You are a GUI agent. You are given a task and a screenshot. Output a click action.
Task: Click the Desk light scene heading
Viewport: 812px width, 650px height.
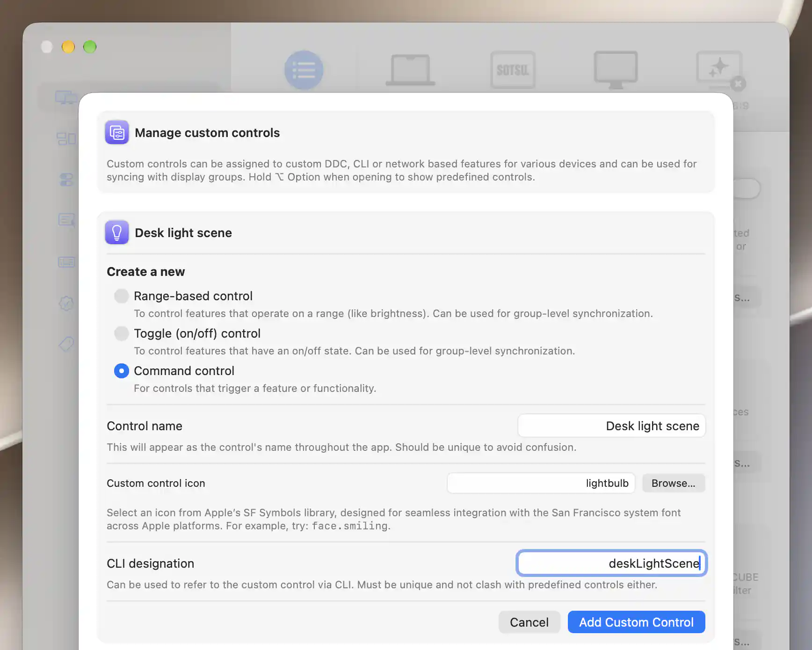(183, 233)
